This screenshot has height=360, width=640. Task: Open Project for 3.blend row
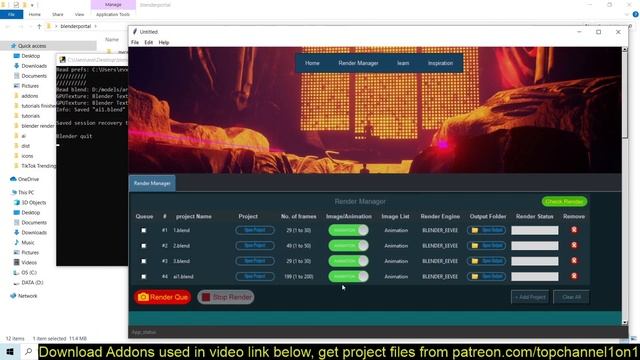(x=255, y=261)
